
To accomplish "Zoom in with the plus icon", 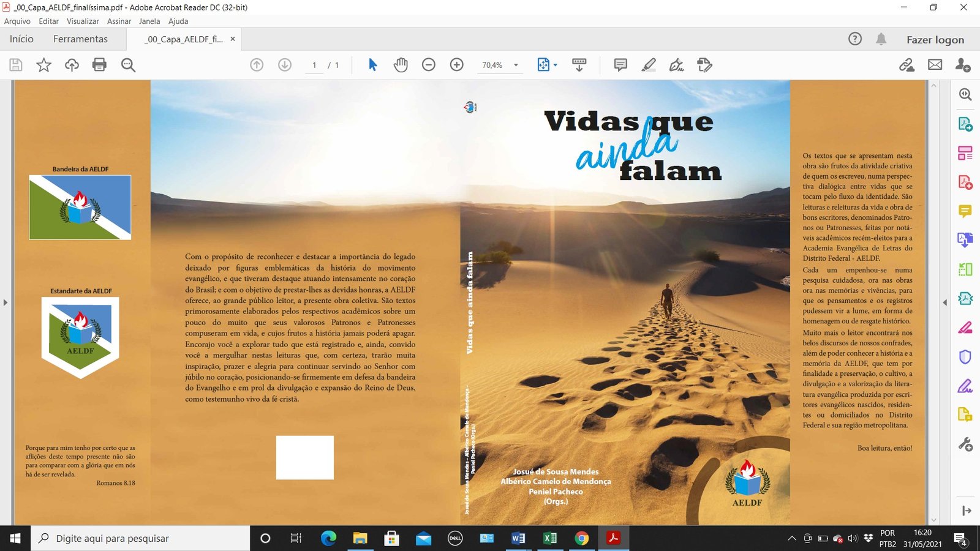I will [x=457, y=65].
